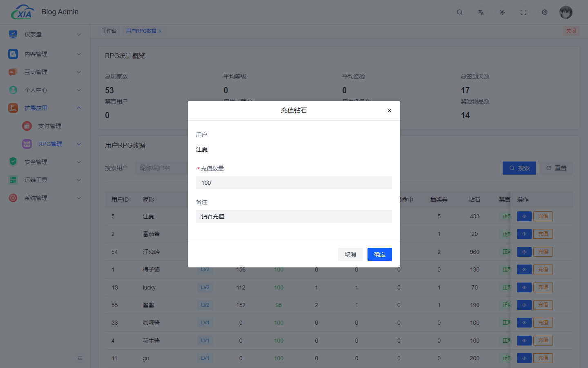Click 充值 button for go row
Image resolution: width=588 pixels, height=368 pixels.
543,358
